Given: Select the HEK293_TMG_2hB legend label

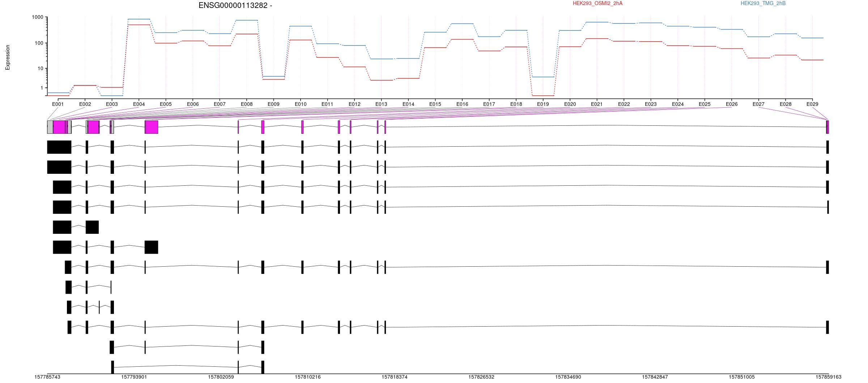Looking at the screenshot, I should pos(763,3).
